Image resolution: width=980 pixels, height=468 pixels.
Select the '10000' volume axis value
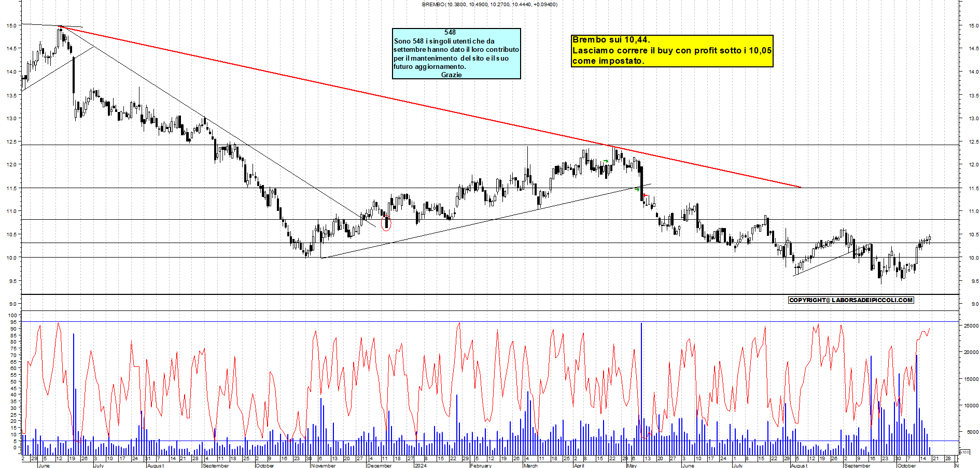(x=971, y=405)
